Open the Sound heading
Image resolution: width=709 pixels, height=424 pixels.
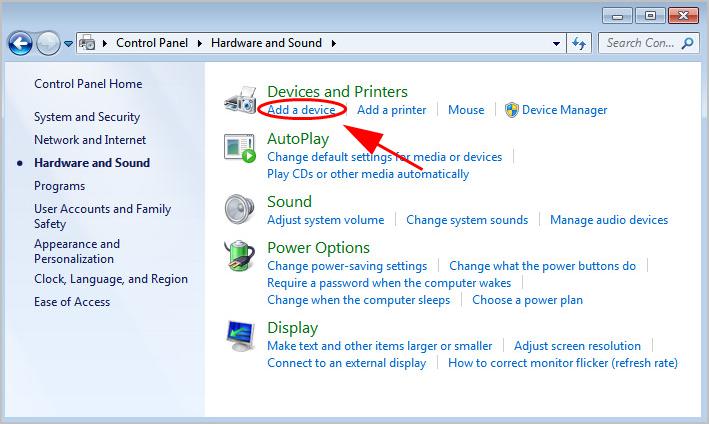pos(289,202)
